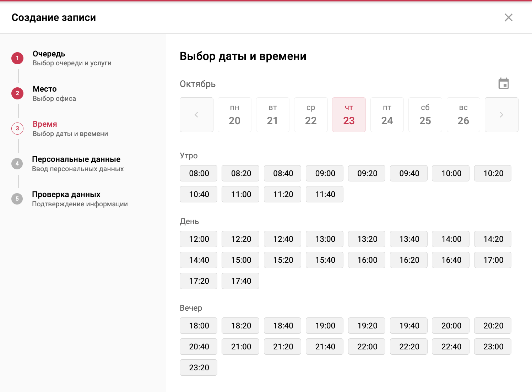
Task: Select the 23:20 time slot
Action: click(x=199, y=367)
